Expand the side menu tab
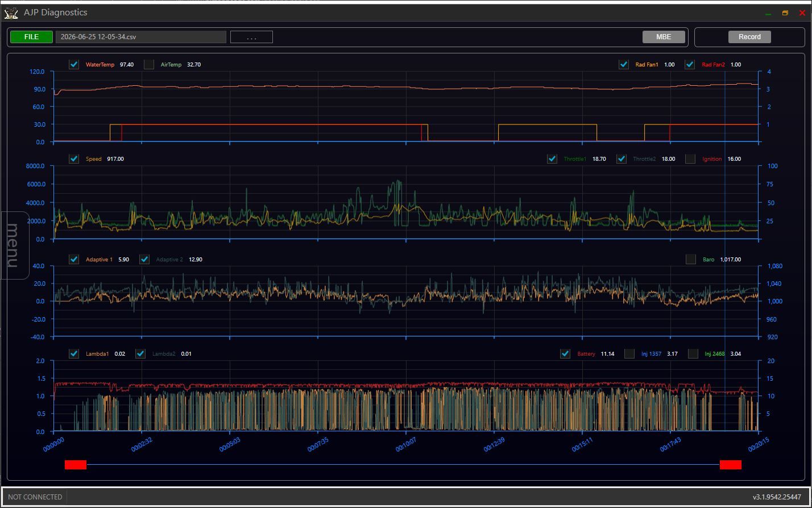 pyautogui.click(x=14, y=245)
